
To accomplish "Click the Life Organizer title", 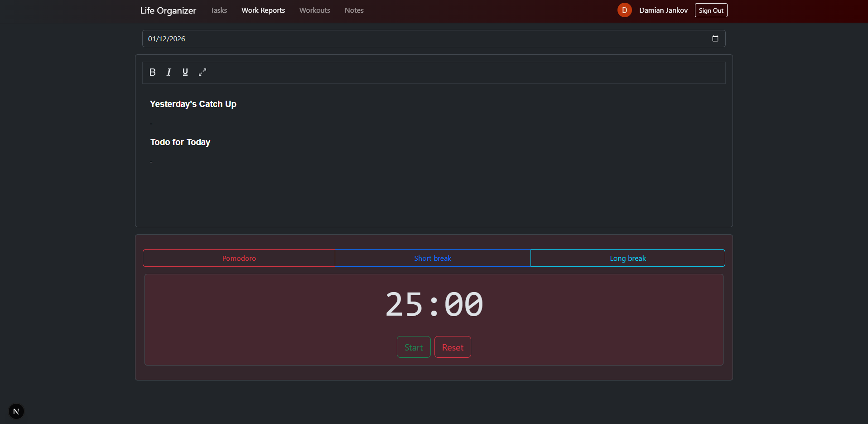I will 168,10.
